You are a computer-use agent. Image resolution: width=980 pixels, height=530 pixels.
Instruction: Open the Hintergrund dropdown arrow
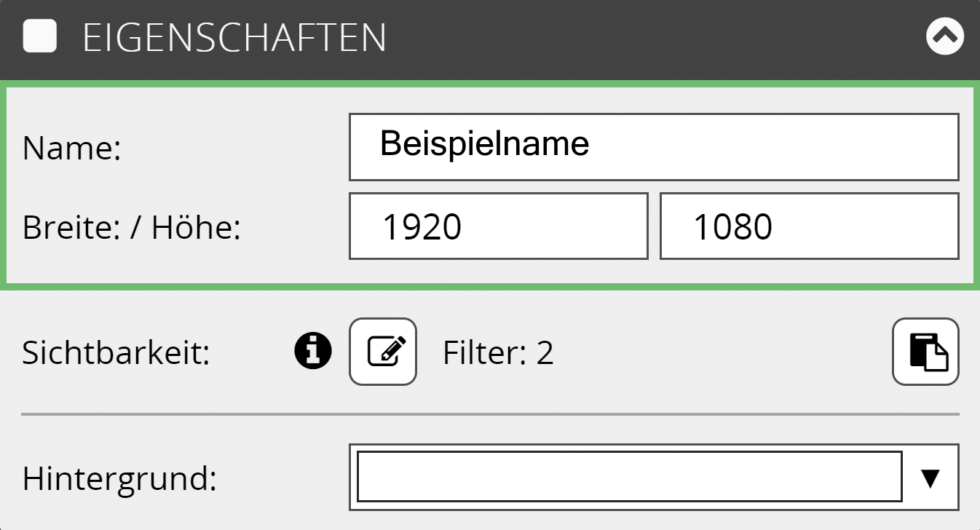pos(930,478)
